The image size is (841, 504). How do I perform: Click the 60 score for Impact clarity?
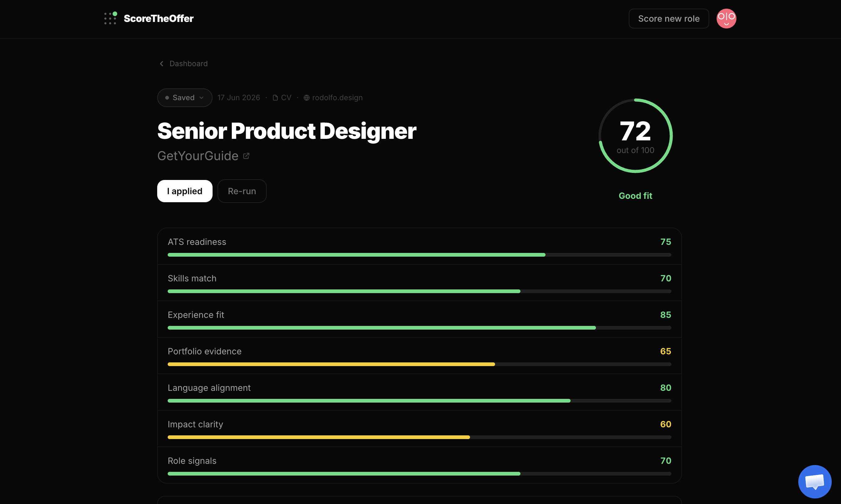(665, 424)
